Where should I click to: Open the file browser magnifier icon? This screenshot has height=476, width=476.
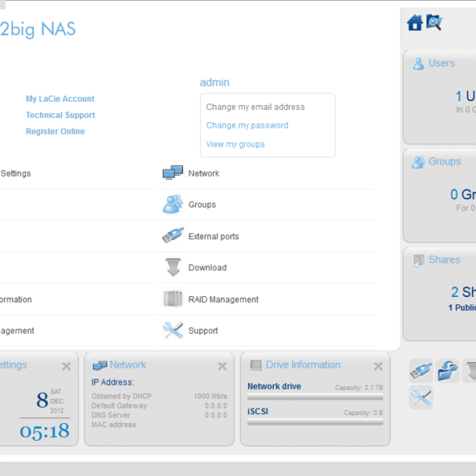435,22
